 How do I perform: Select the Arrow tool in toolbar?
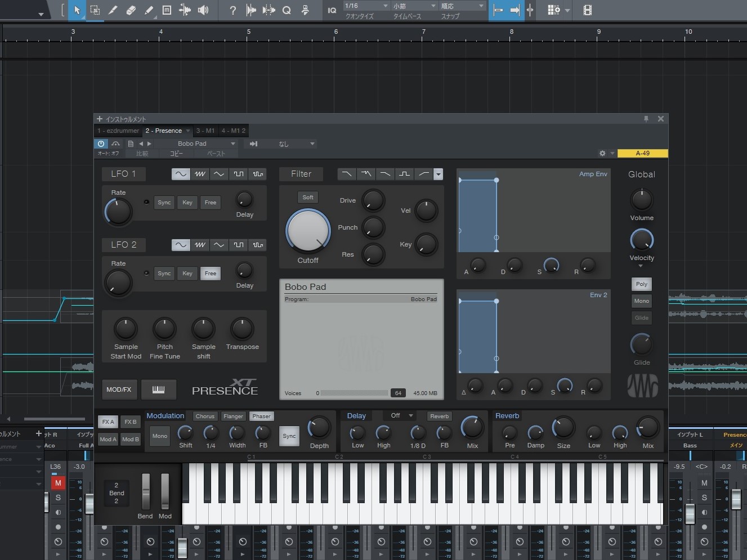(x=77, y=10)
